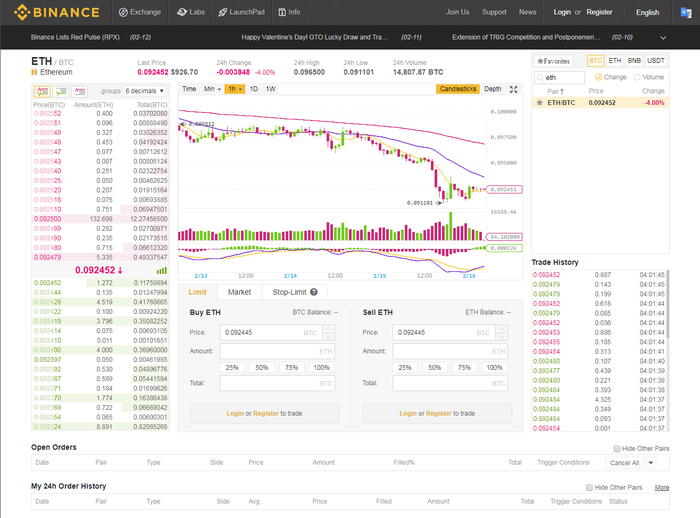Select the Limit order tab
Screen dimensions: 700x518
pyautogui.click(x=197, y=292)
